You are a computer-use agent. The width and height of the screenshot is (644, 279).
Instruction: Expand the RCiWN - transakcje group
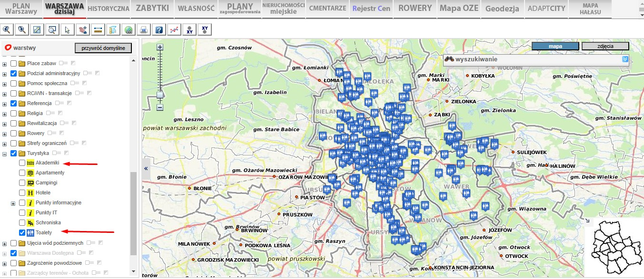[x=5, y=94]
